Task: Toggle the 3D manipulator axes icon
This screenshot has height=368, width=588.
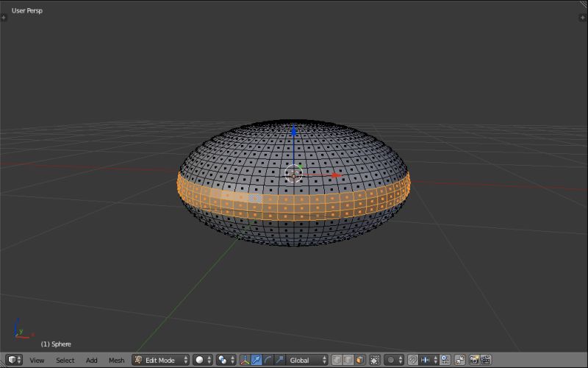Action: (245, 360)
